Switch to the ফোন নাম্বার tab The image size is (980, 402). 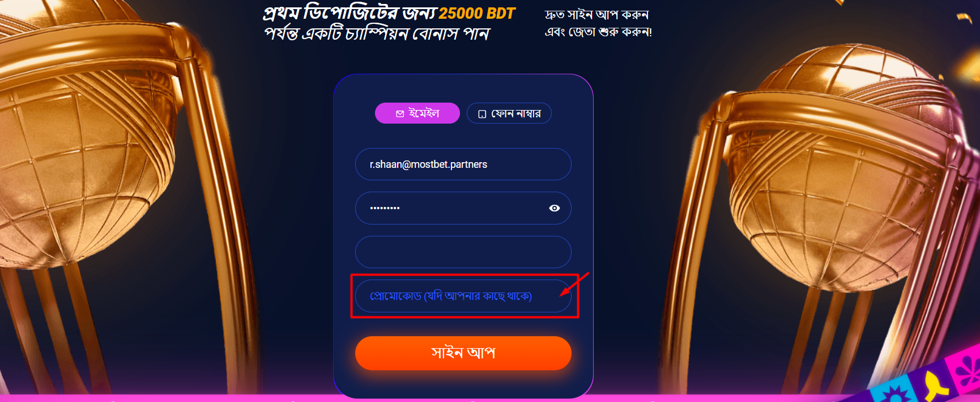(509, 113)
